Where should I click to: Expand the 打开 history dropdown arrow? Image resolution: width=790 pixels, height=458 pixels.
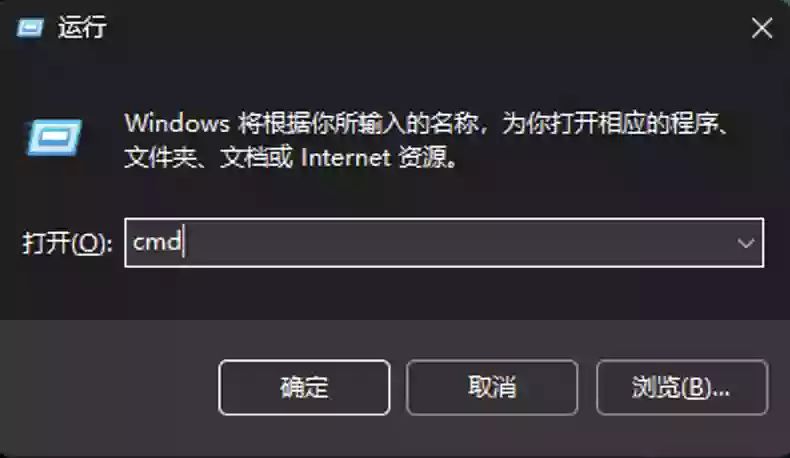(x=746, y=243)
